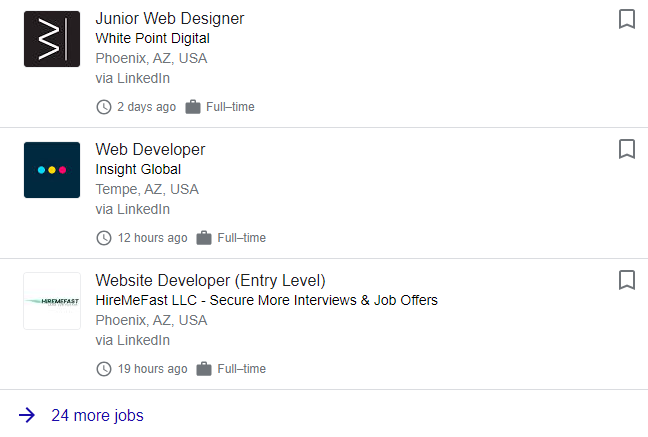Click the HireMeFast company logo
The image size is (648, 437).
tap(52, 301)
